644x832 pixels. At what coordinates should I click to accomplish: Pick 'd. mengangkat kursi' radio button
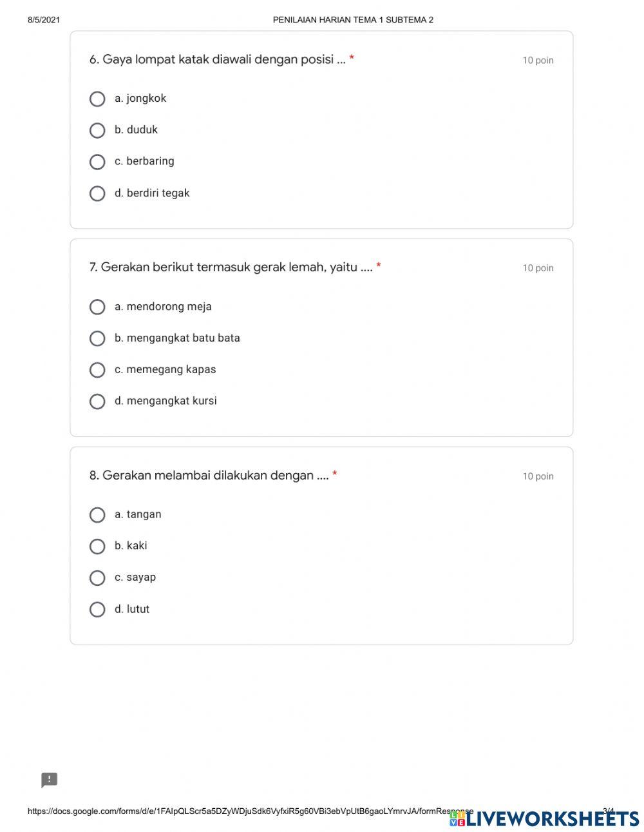tap(97, 401)
